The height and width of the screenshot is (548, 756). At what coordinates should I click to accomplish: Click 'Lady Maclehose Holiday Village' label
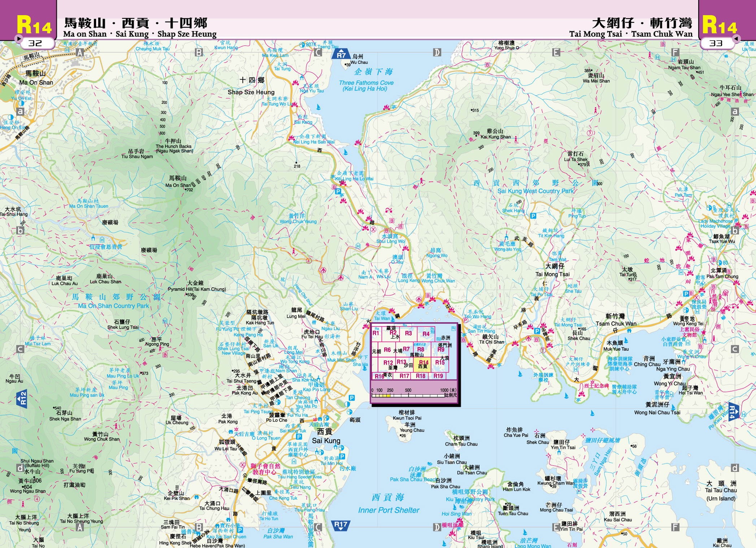716,223
